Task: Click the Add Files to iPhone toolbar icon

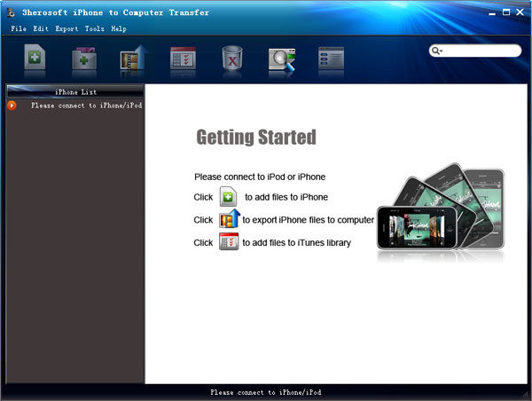Action: (x=35, y=57)
